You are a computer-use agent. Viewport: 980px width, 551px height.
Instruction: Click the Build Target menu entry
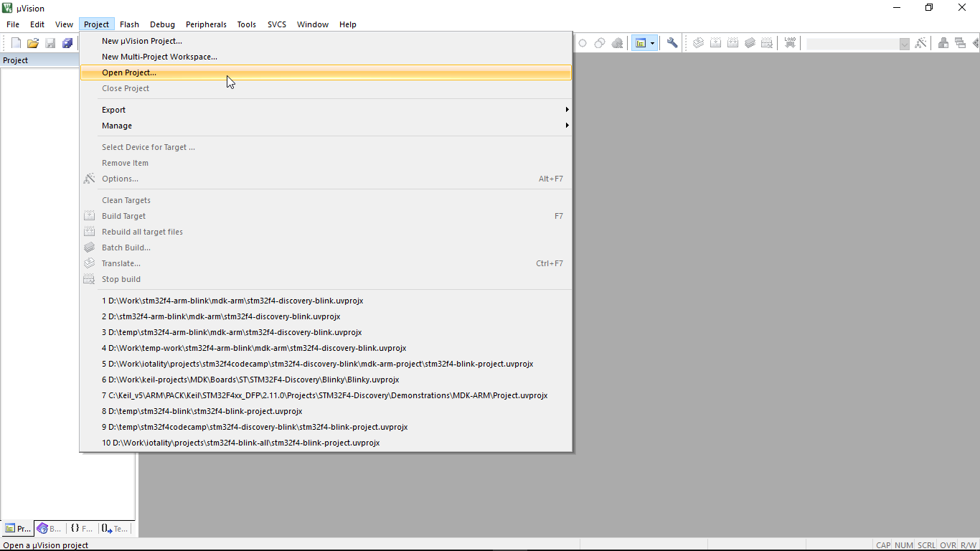(326, 216)
